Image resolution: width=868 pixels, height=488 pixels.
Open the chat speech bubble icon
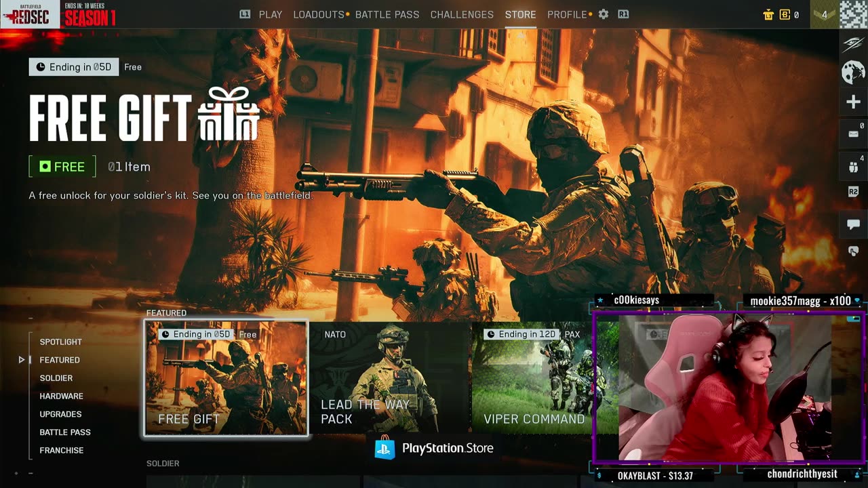tap(853, 224)
